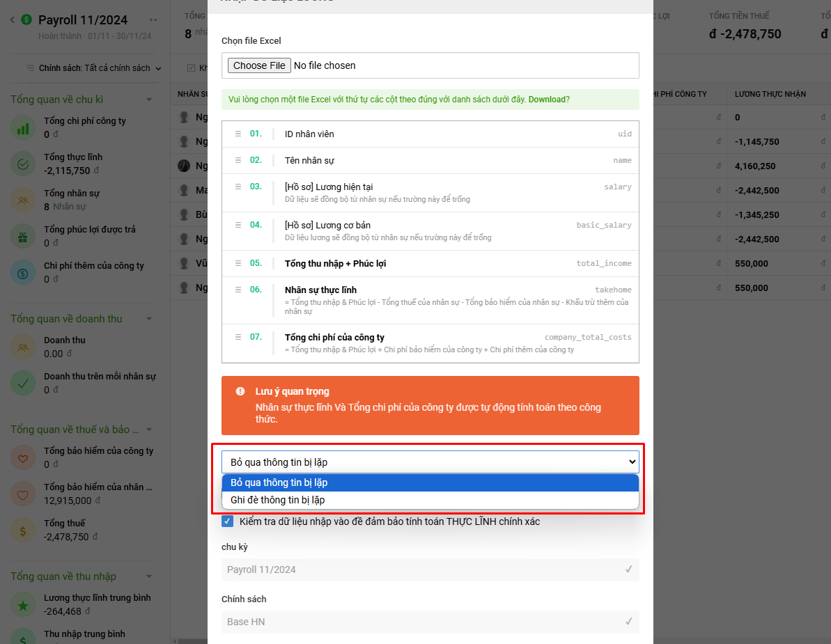This screenshot has width=831, height=644.
Task: Collapse the Tổng quan về doanh thu section
Action: [149, 319]
